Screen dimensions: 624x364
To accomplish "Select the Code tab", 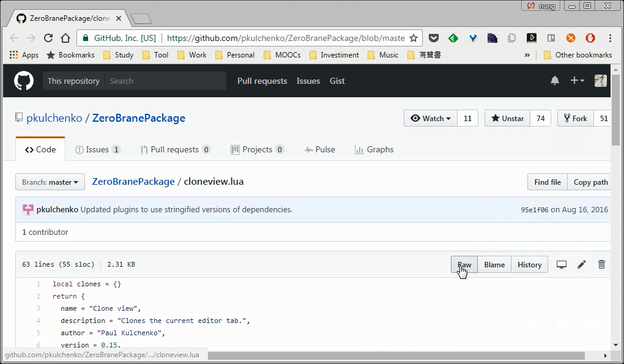I will point(40,150).
